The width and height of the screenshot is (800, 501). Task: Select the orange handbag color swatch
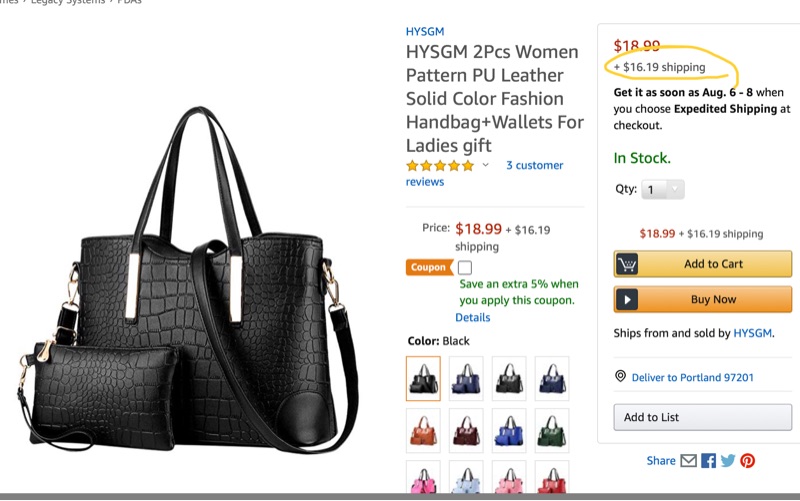click(423, 430)
